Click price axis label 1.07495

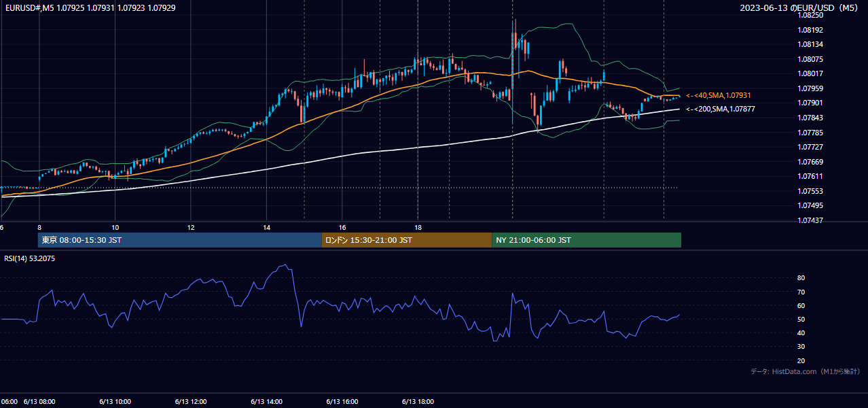point(810,205)
